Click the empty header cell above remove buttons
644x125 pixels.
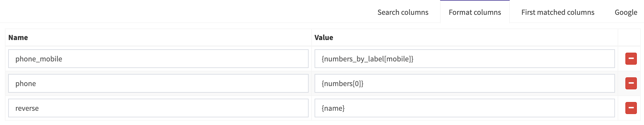[629, 38]
